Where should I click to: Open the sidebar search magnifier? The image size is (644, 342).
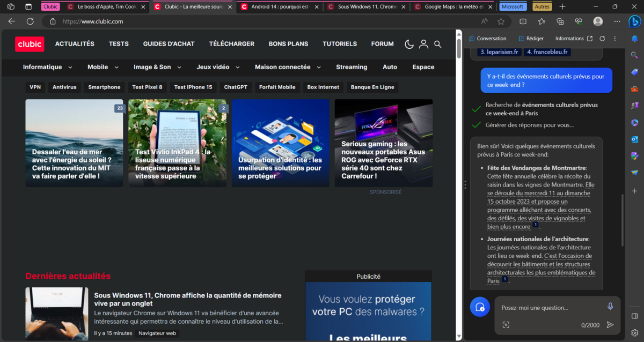[x=634, y=55]
